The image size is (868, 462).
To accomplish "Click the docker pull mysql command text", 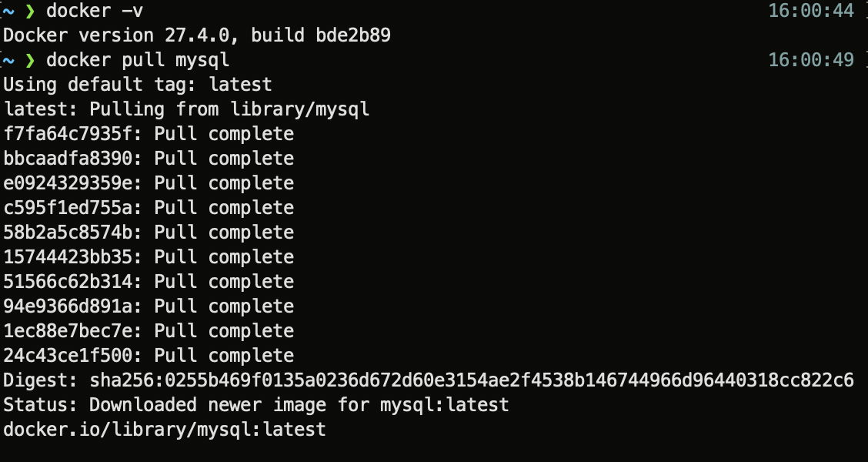I will [138, 60].
